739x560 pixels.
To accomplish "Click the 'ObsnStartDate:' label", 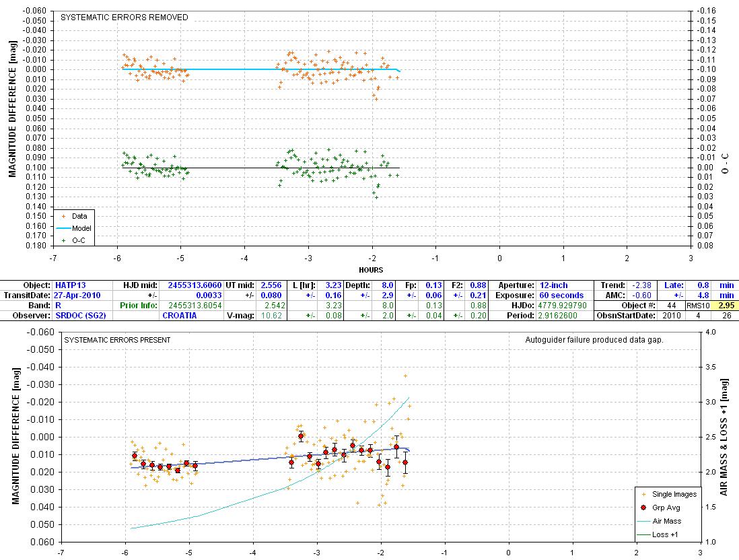I will tap(626, 316).
